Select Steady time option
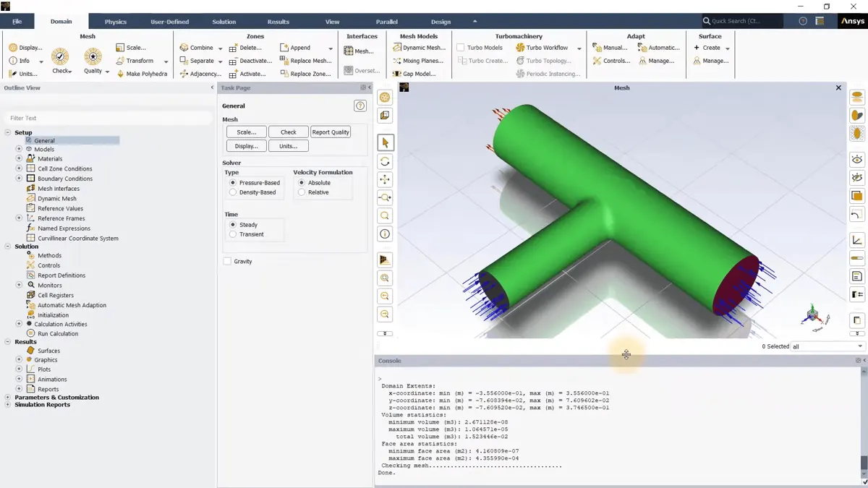 point(244,225)
